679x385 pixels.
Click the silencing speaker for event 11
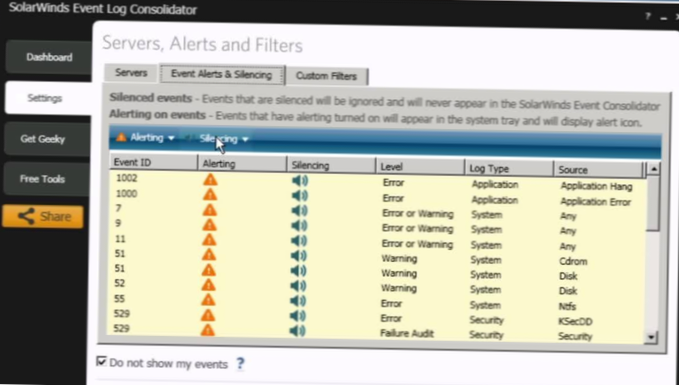tap(299, 241)
